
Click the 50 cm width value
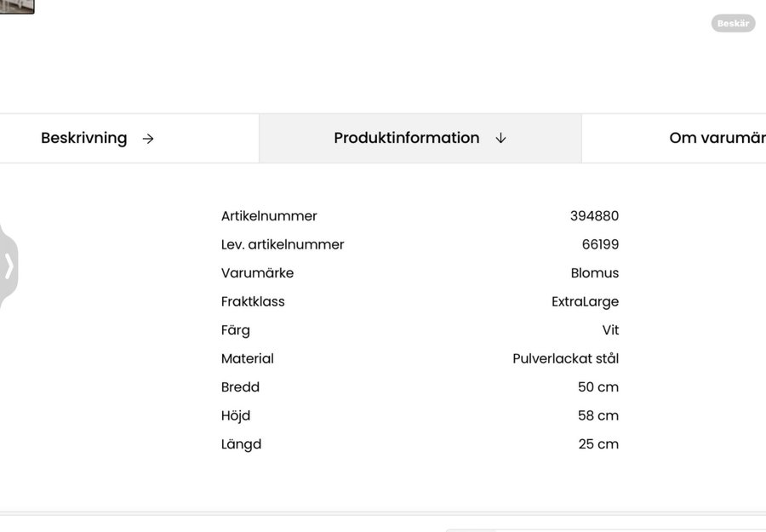point(597,387)
